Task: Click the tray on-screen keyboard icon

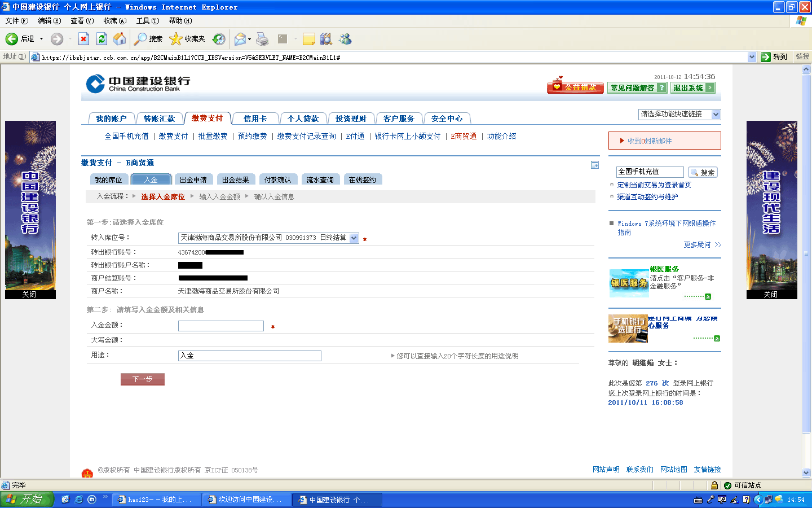Action: (698, 500)
